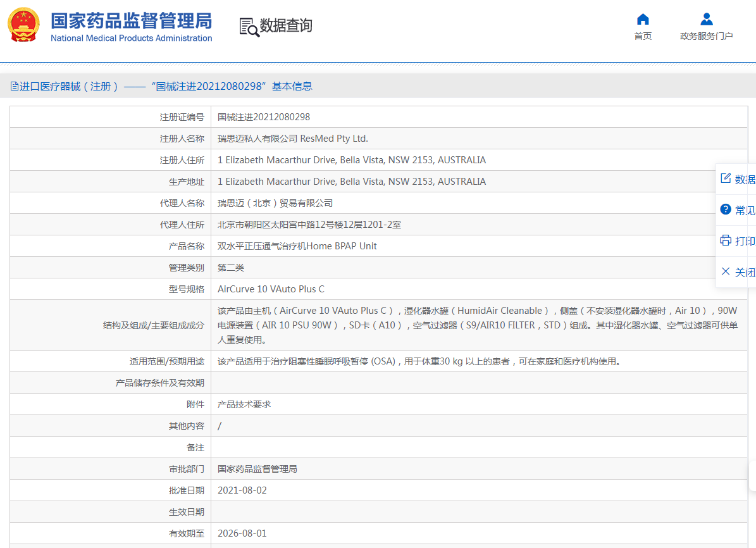
Task: Click approval department value 国家药品监督管理局
Action: click(257, 469)
